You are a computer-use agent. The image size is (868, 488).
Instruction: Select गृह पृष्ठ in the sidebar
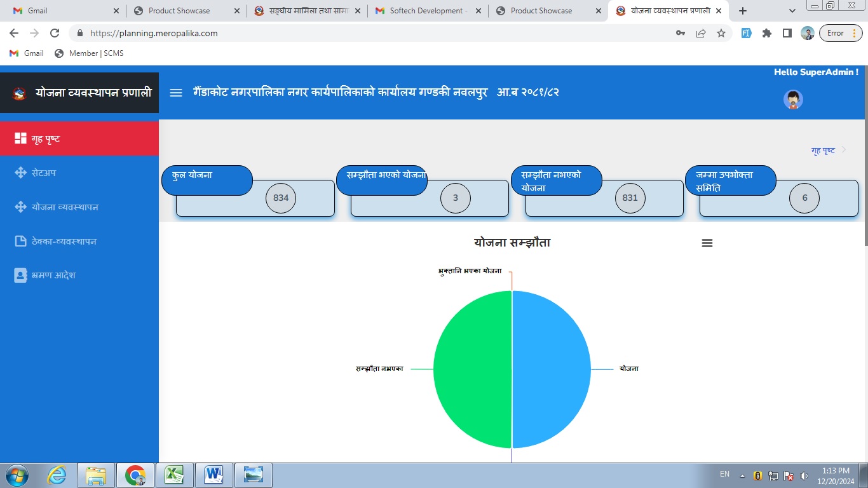[x=46, y=139]
